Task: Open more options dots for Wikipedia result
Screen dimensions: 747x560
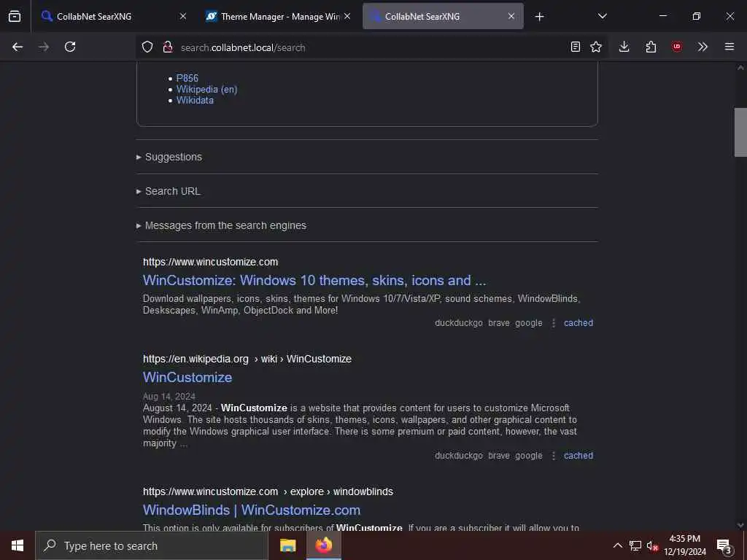Action: [x=554, y=456]
